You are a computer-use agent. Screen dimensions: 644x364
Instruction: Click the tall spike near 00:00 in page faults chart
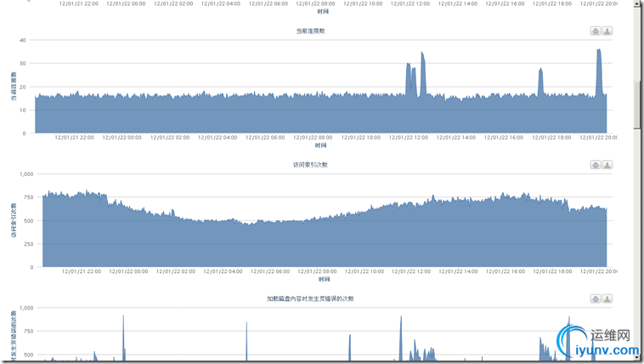point(123,338)
